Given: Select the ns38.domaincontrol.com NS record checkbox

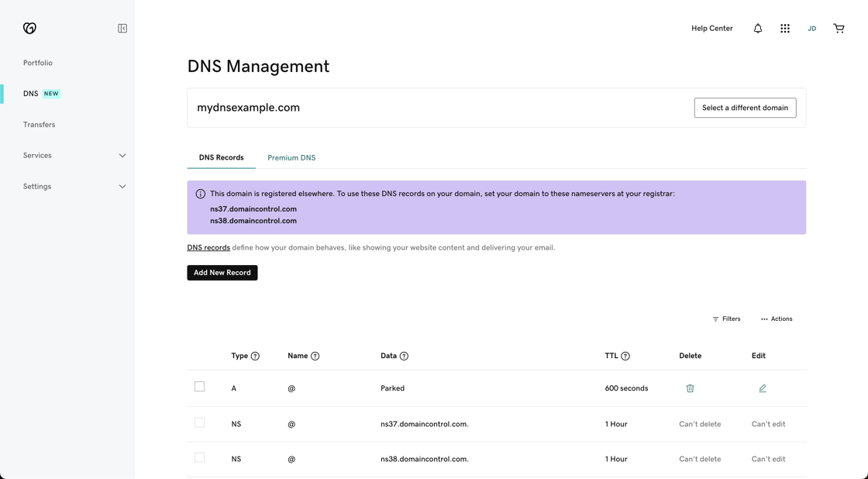Looking at the screenshot, I should point(200,457).
